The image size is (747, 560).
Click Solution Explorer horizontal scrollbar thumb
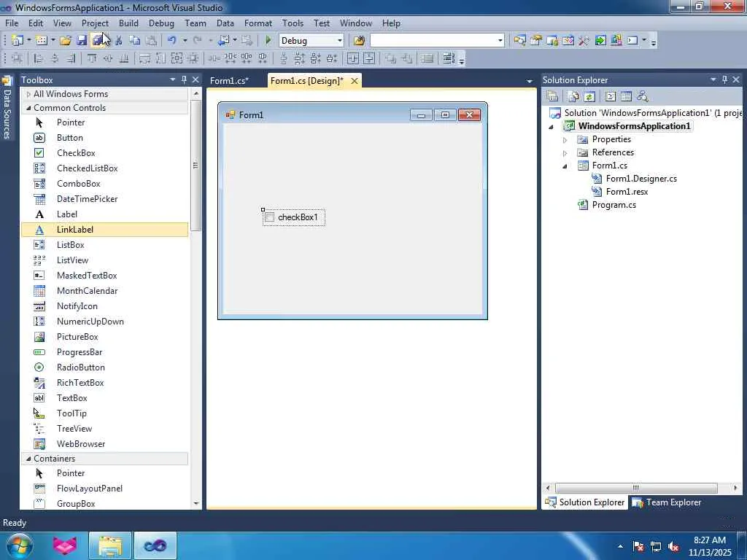click(636, 488)
